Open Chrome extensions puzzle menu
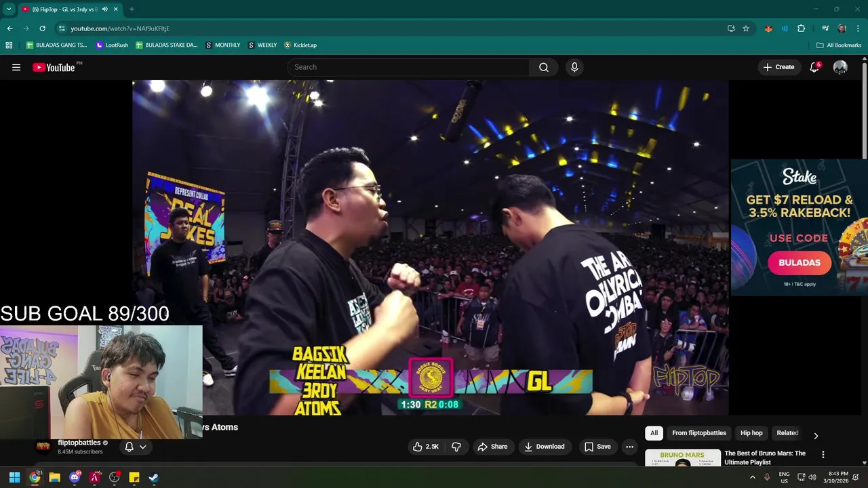Screen dimensions: 868x488 (802, 28)
